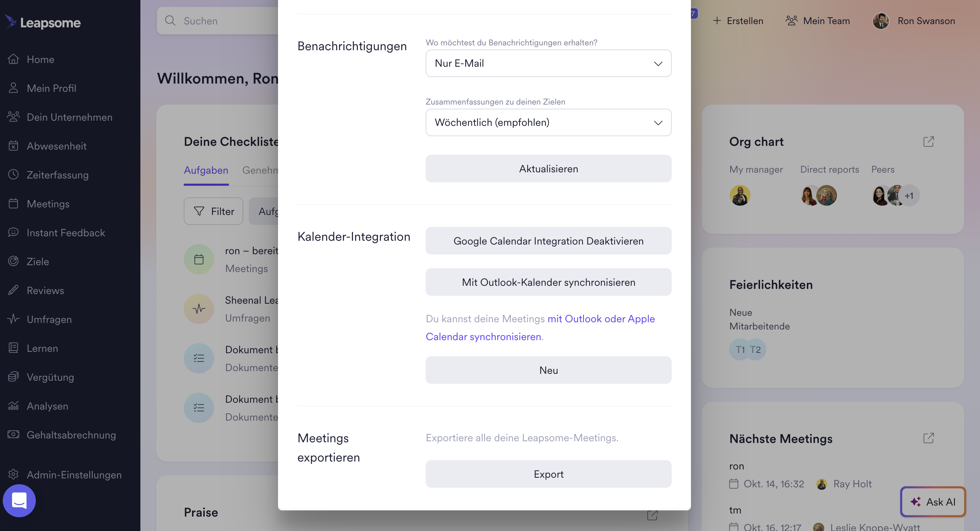This screenshot has width=980, height=531.
Task: Open the Org chart external link icon
Action: click(928, 142)
